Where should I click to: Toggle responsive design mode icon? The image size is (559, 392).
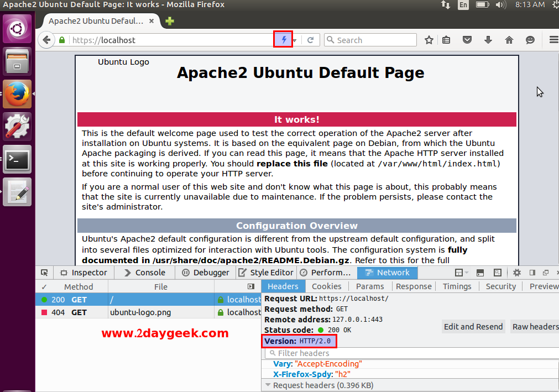click(498, 273)
